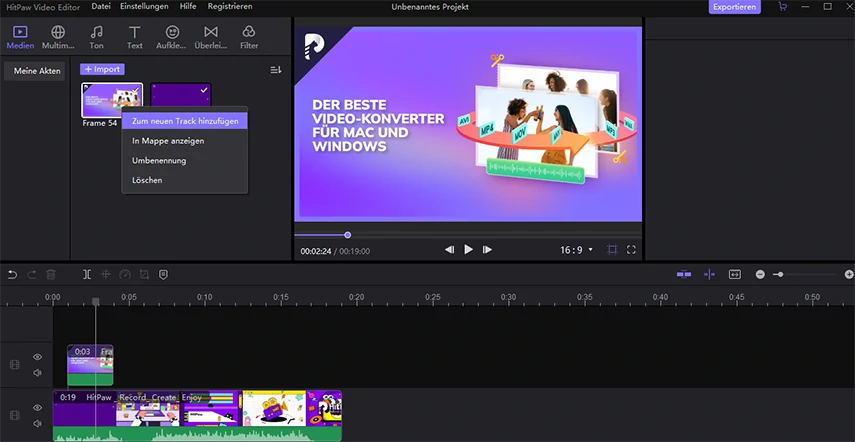Click Registrieren in the menu bar

pos(230,7)
